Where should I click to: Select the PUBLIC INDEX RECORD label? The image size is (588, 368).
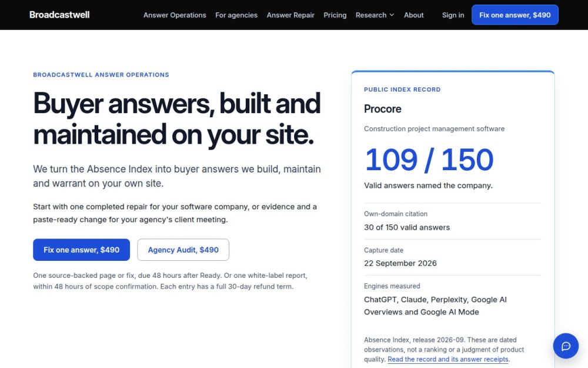coord(402,89)
